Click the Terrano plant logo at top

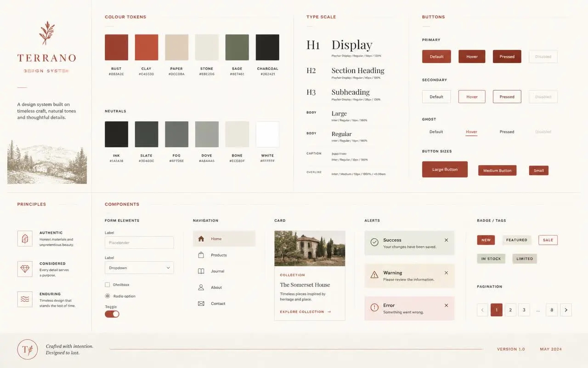(x=46, y=33)
